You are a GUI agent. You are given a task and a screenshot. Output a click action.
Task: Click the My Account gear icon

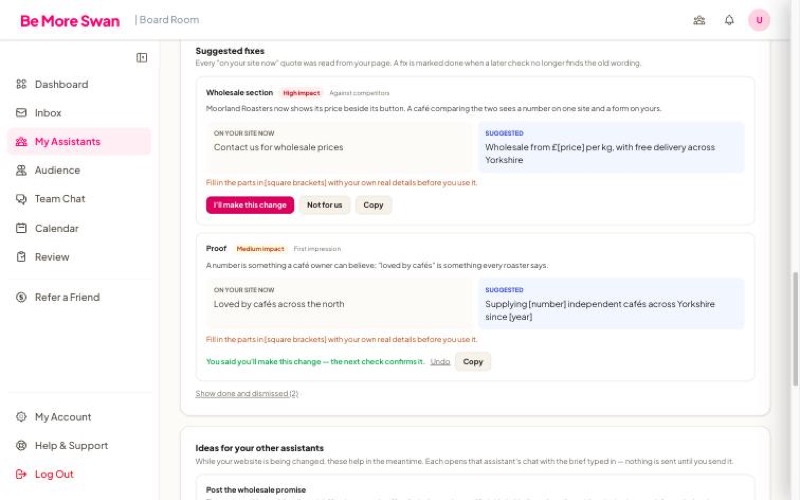tap(21, 417)
